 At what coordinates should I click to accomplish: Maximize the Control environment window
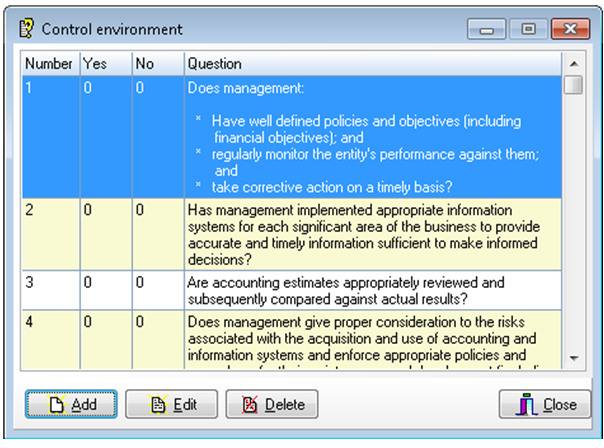tap(528, 29)
